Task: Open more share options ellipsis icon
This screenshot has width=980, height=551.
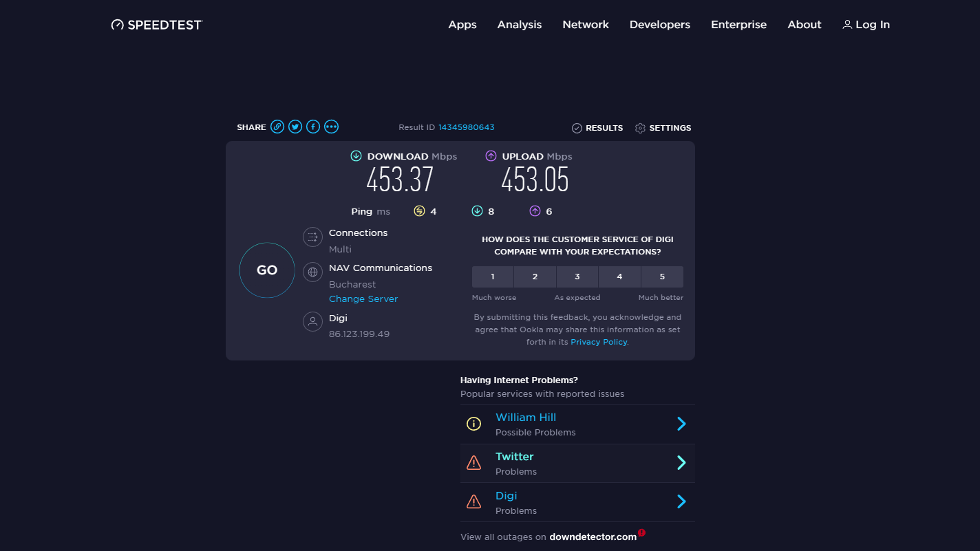Action: click(332, 127)
